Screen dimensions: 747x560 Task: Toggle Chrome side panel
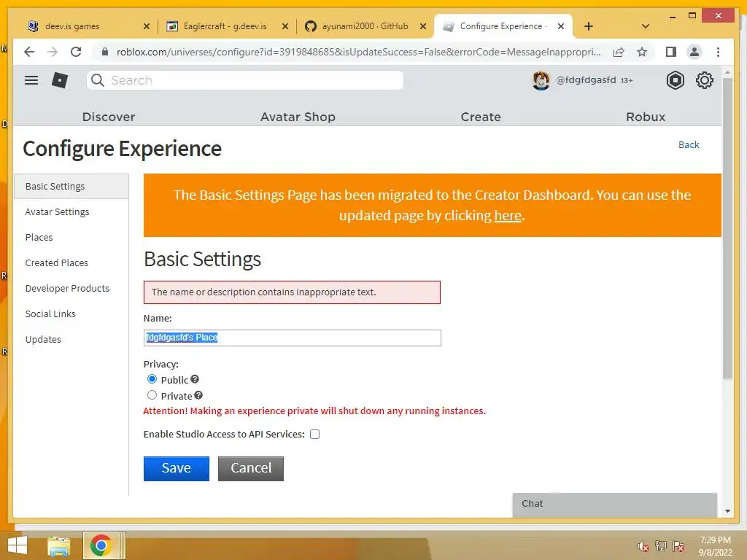pyautogui.click(x=671, y=52)
